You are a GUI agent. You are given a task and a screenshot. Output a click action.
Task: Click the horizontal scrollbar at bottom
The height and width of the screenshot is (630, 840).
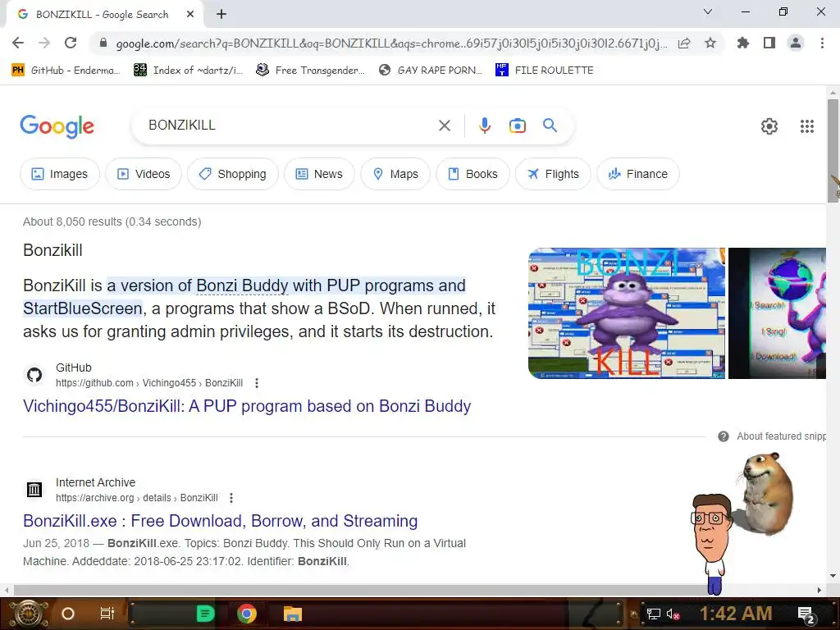point(413,590)
